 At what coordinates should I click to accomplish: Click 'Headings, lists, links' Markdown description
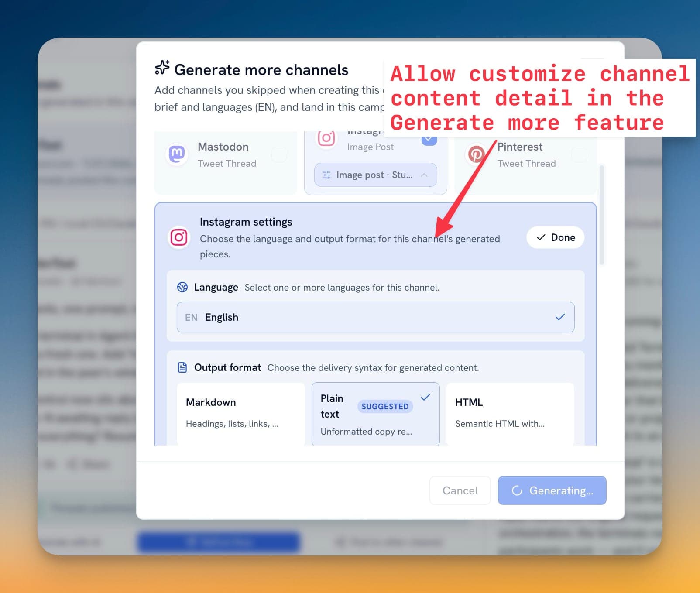(232, 424)
